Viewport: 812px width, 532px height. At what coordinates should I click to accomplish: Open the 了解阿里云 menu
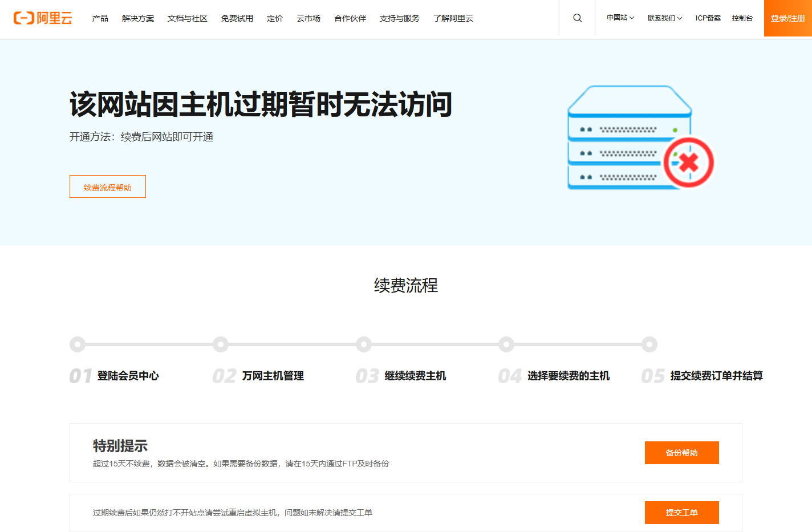click(x=453, y=18)
